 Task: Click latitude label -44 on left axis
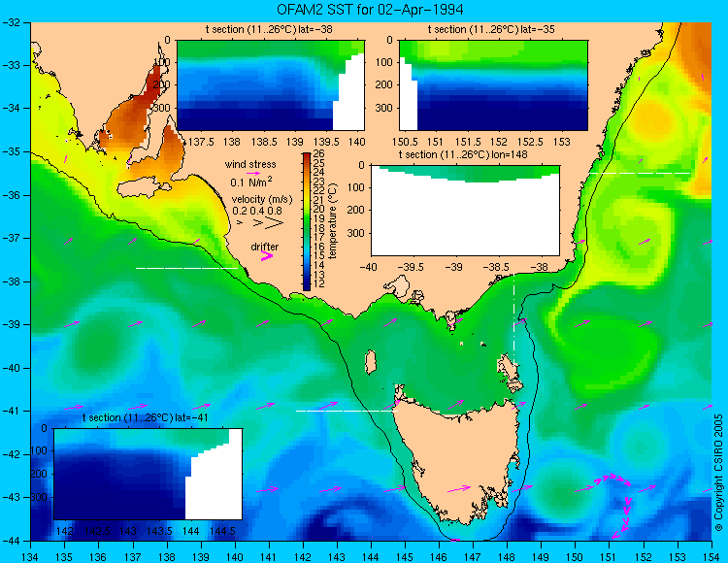tap(13, 541)
